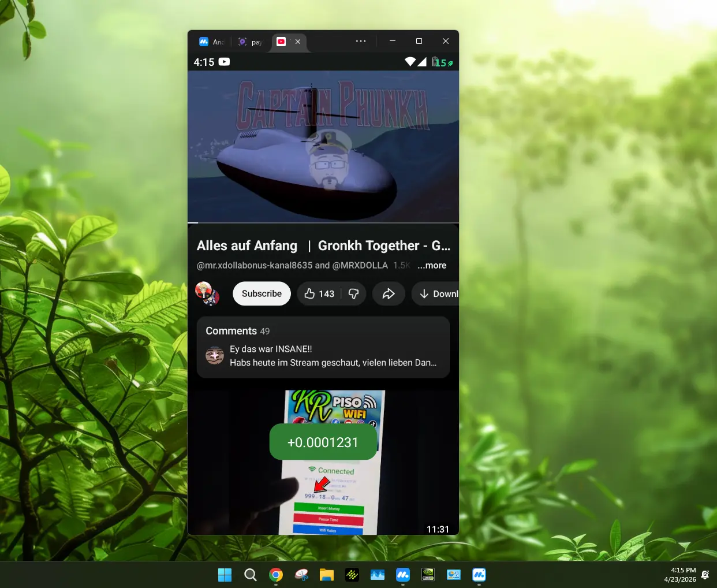Image resolution: width=717 pixels, height=588 pixels.
Task: Tap the battery level indicator
Action: 442,62
